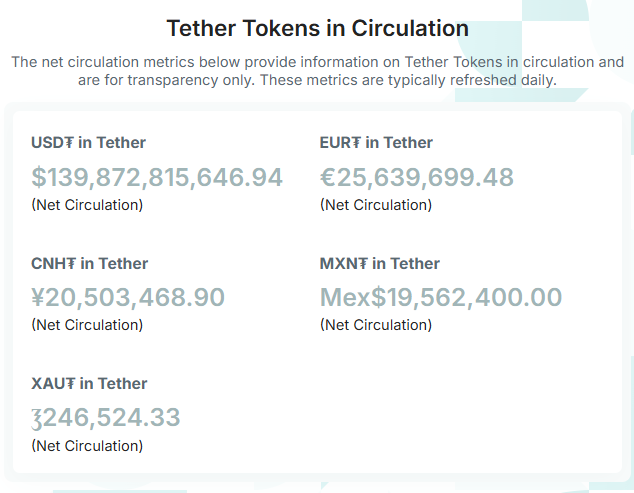634x493 pixels.
Task: Select the "XAU₮ in Tether" label
Action: pyautogui.click(x=89, y=384)
